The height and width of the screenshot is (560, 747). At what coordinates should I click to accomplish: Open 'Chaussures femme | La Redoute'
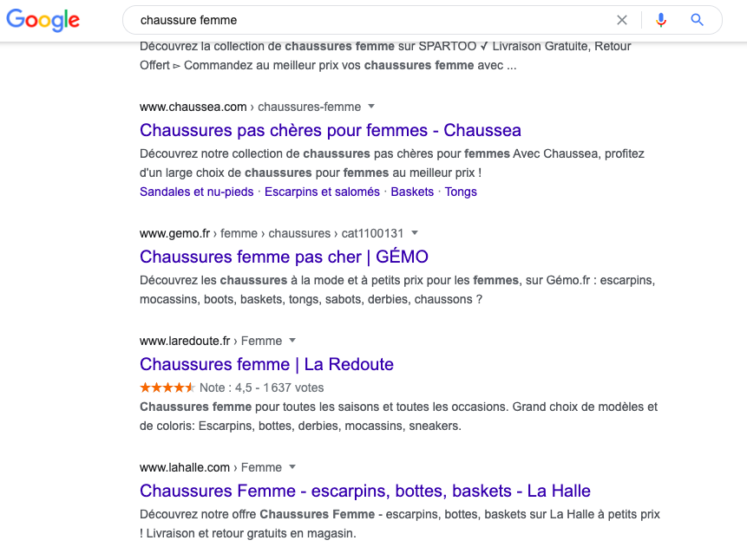coord(266,364)
